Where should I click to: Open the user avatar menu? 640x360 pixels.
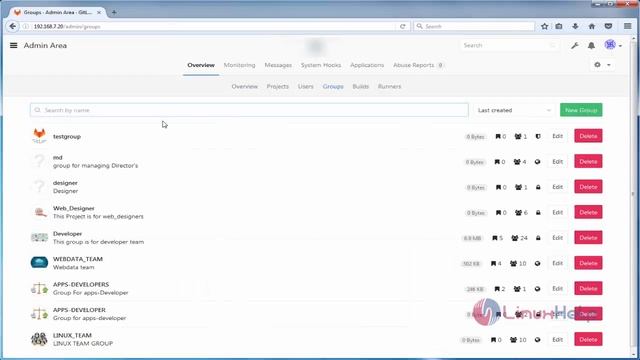(613, 45)
